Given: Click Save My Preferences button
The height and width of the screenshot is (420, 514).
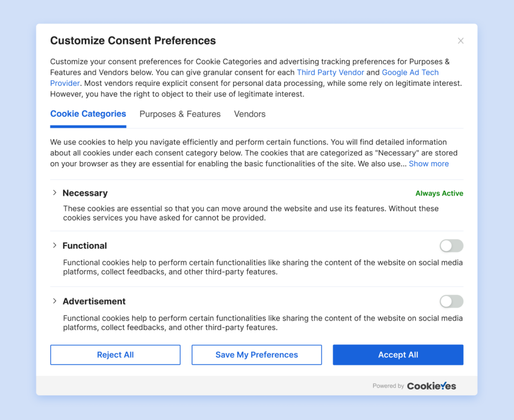Looking at the screenshot, I should [256, 355].
